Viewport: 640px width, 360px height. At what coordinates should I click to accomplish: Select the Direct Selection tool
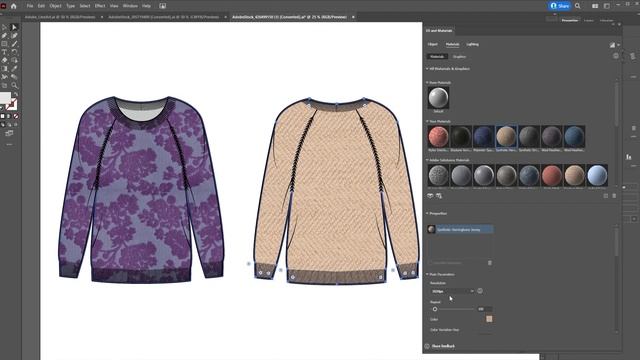(14, 27)
